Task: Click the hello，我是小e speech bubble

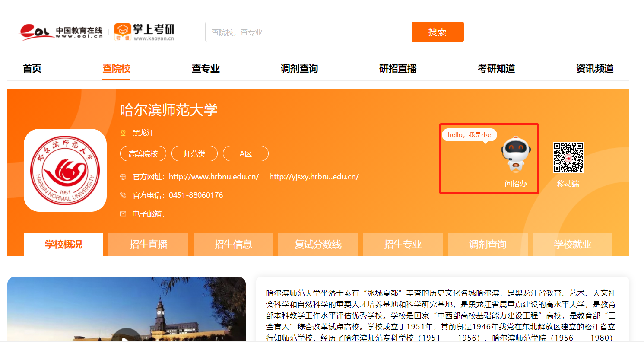Action: pos(469,135)
